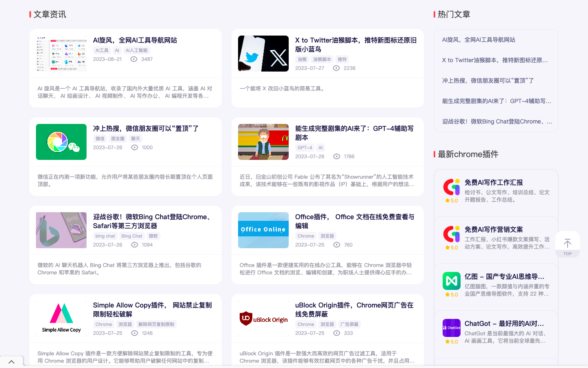The width and height of the screenshot is (588, 368).
Task: Select the 聊天 tag
Action: click(x=136, y=139)
